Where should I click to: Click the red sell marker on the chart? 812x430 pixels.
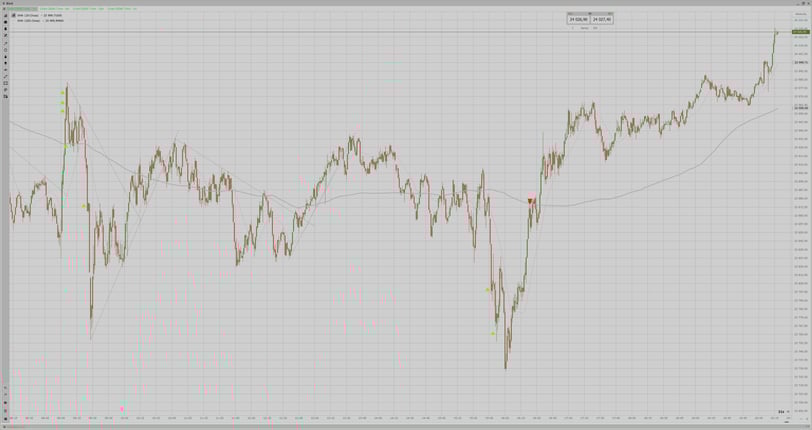click(530, 201)
